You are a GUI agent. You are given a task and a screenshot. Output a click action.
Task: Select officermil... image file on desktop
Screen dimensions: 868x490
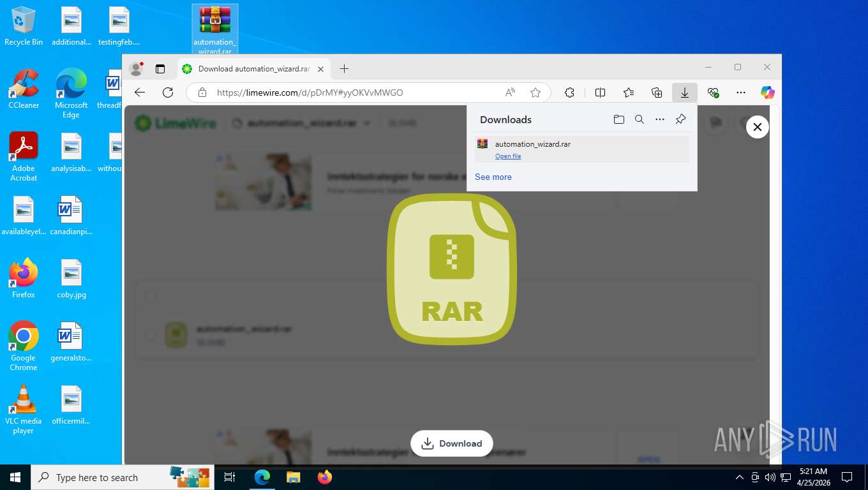point(71,405)
